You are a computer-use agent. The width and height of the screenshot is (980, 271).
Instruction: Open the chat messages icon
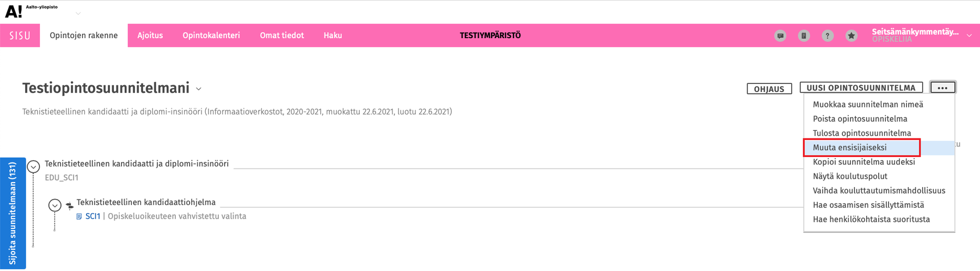coord(780,36)
